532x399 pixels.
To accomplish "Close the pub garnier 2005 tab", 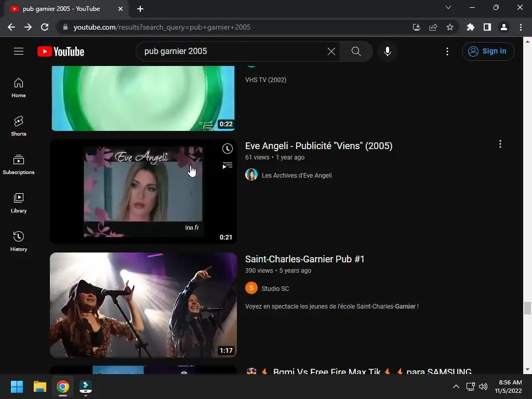I will pyautogui.click(x=121, y=9).
